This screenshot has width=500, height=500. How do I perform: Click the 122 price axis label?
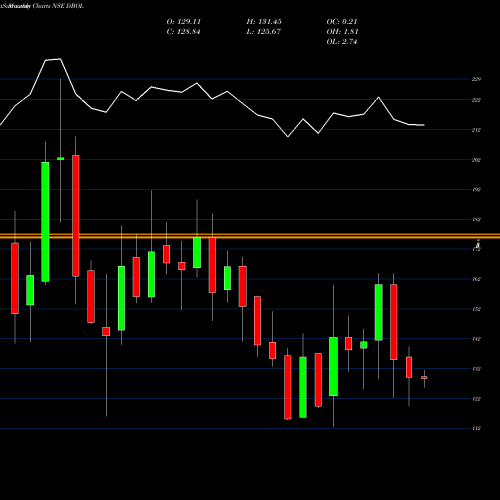476,399
